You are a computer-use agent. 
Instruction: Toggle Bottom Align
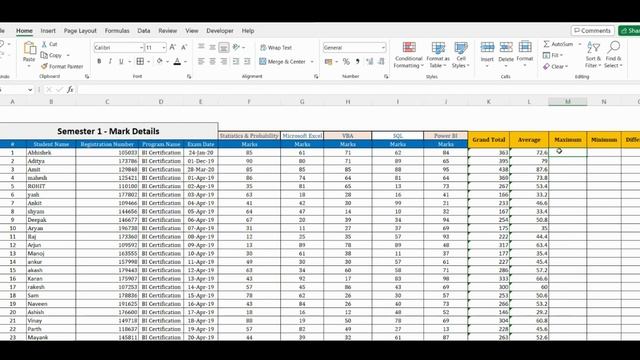coord(224,47)
